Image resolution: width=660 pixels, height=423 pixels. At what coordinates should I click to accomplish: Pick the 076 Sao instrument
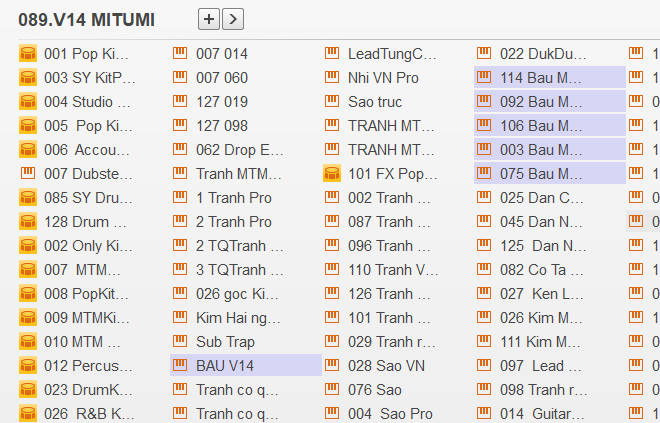point(374,390)
